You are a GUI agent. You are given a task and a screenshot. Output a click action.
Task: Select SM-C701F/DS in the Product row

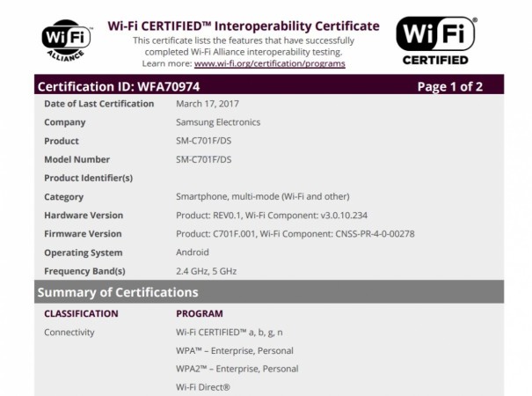[204, 141]
